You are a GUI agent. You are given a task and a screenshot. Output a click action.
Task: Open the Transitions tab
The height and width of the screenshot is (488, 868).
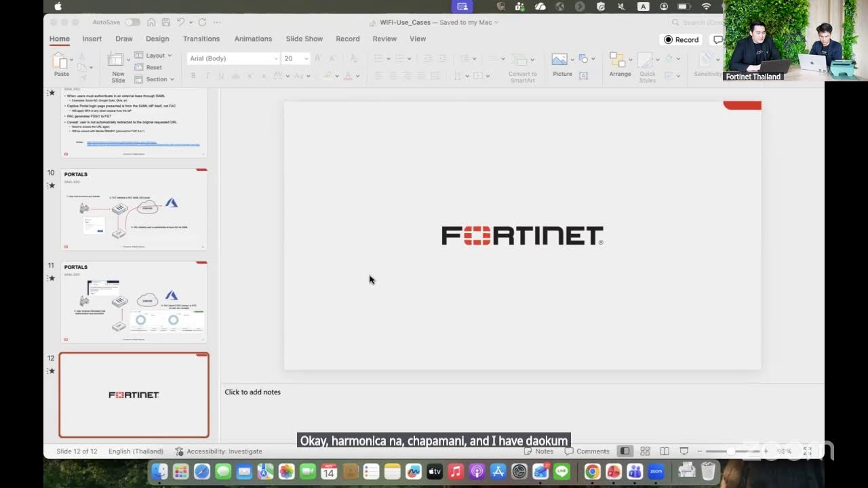click(201, 39)
